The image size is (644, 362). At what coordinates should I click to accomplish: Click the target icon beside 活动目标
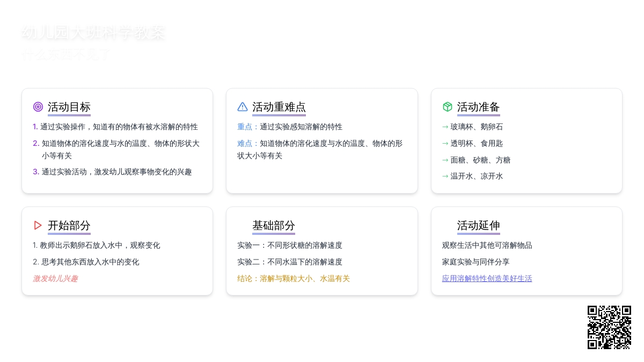coord(38,107)
